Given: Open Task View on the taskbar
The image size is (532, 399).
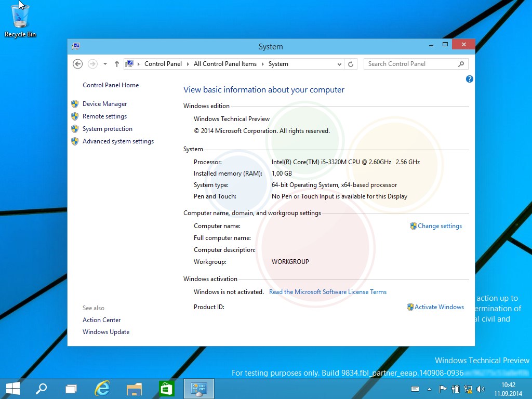Looking at the screenshot, I should [x=71, y=388].
